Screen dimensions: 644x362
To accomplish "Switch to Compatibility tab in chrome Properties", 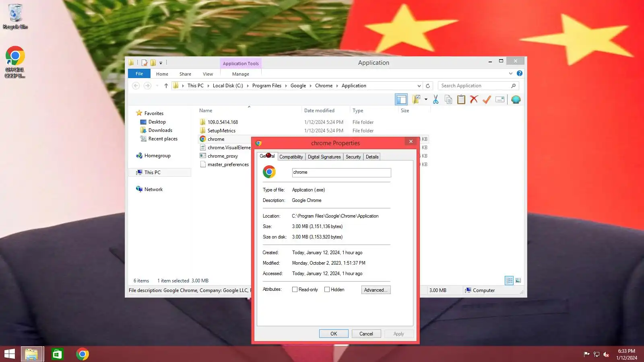I will point(291,157).
